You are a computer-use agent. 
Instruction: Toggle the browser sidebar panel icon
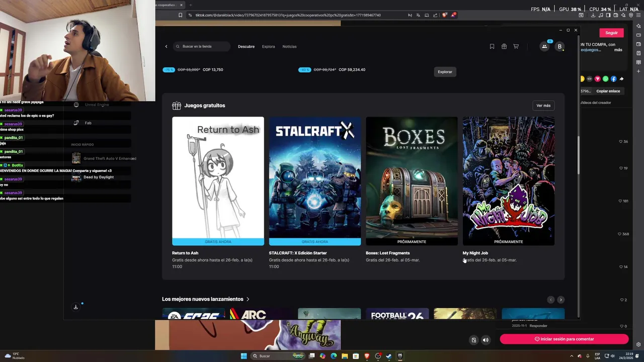pos(608,15)
